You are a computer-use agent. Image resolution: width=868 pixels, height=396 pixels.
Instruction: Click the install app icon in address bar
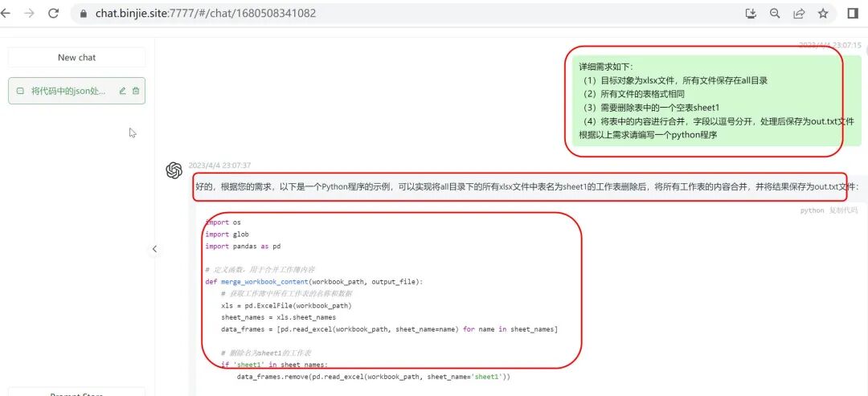pyautogui.click(x=751, y=14)
